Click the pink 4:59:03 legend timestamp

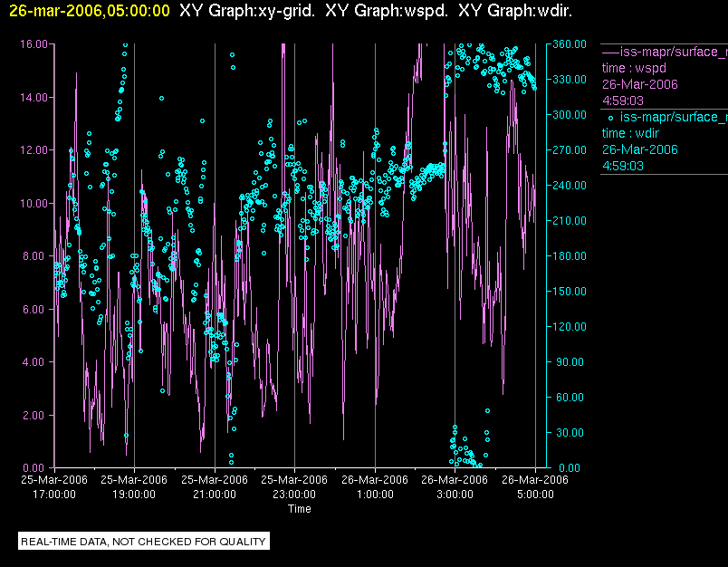point(623,101)
